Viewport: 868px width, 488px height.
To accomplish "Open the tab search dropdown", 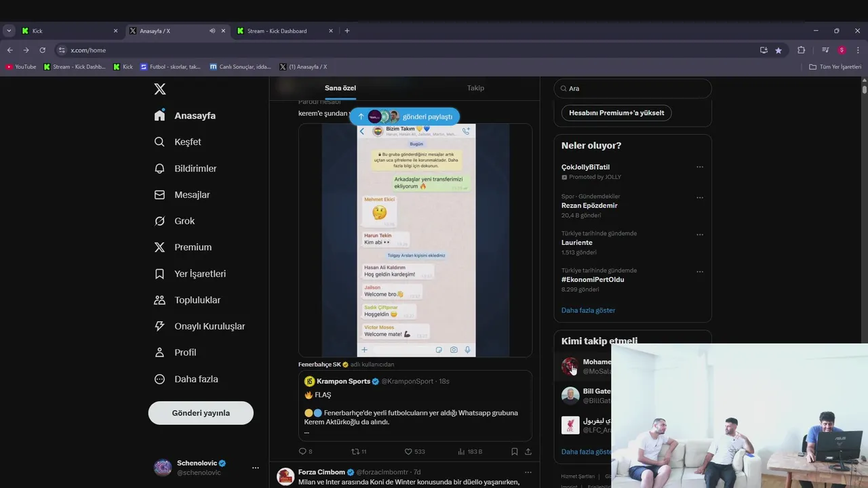I will (x=9, y=30).
